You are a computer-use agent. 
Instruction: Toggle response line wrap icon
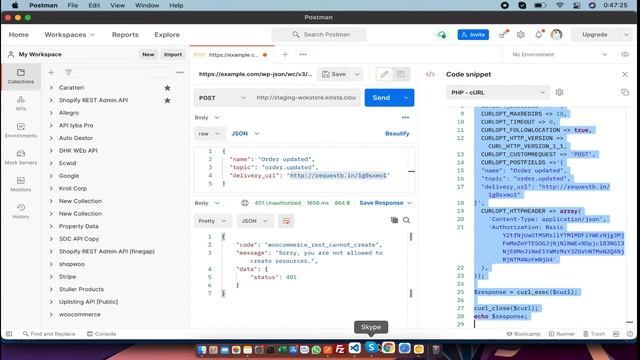click(x=286, y=221)
